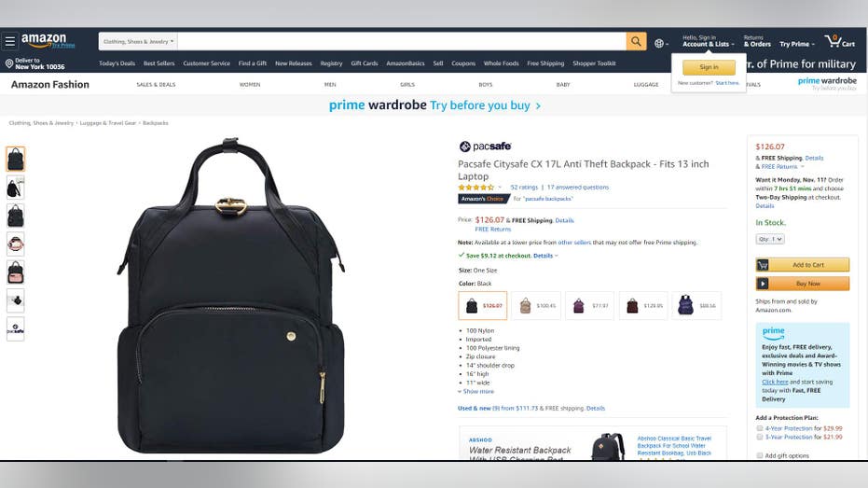868x488 pixels.
Task: Check the 3-Year Protection plan checkbox
Action: [760, 437]
